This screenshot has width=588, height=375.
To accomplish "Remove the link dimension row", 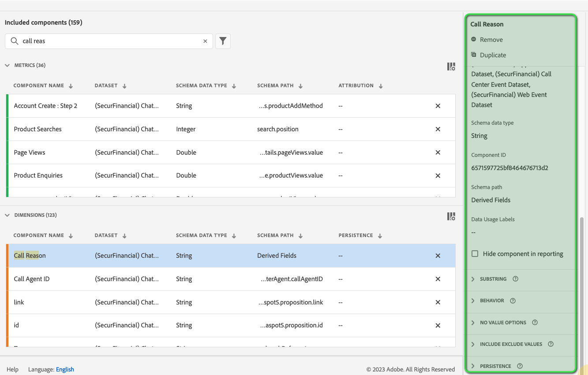I will point(438,302).
